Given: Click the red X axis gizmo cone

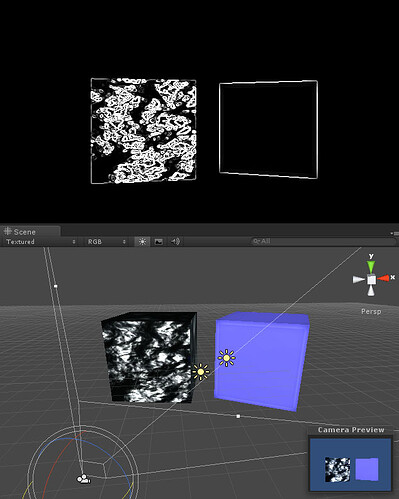Looking at the screenshot, I should coord(384,278).
